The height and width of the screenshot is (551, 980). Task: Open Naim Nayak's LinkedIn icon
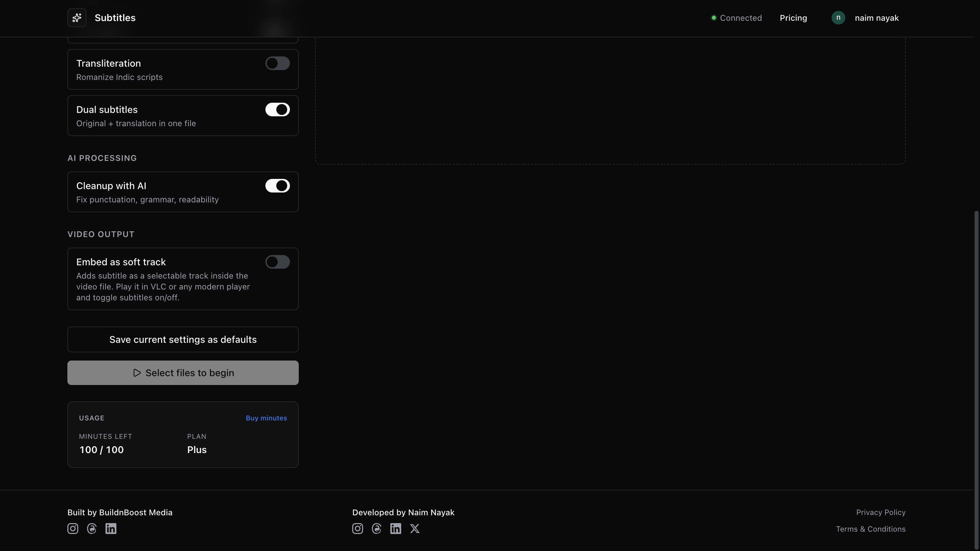396,529
